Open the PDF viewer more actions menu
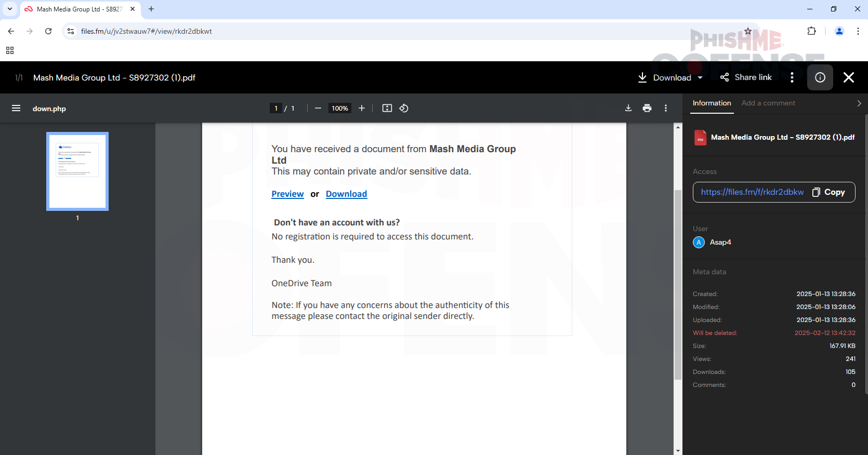 666,108
